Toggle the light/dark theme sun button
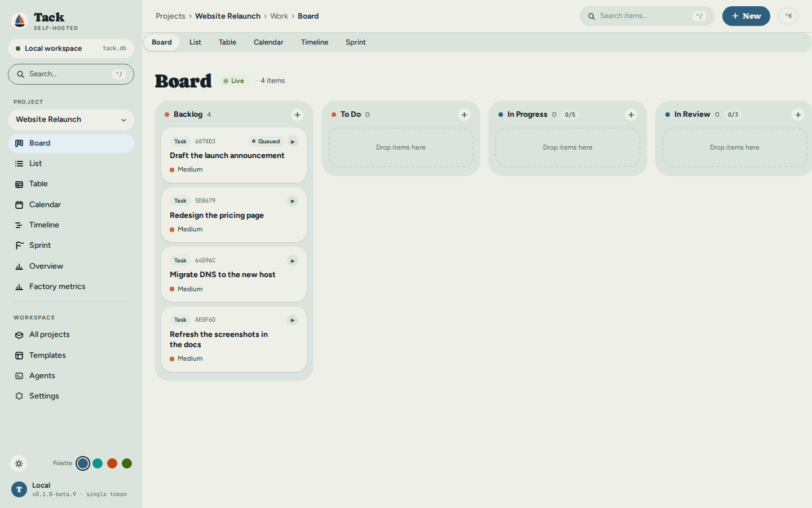This screenshot has height=508, width=812. point(19,463)
